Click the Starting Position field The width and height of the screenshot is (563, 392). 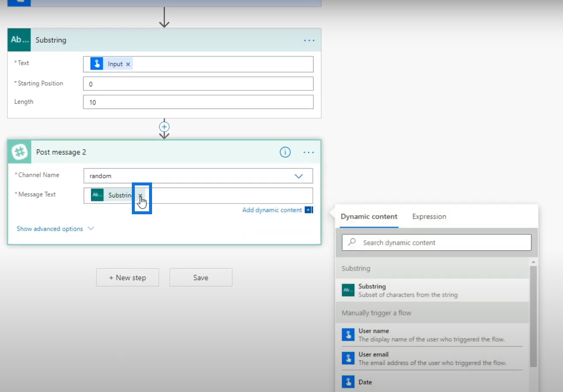[x=198, y=83]
